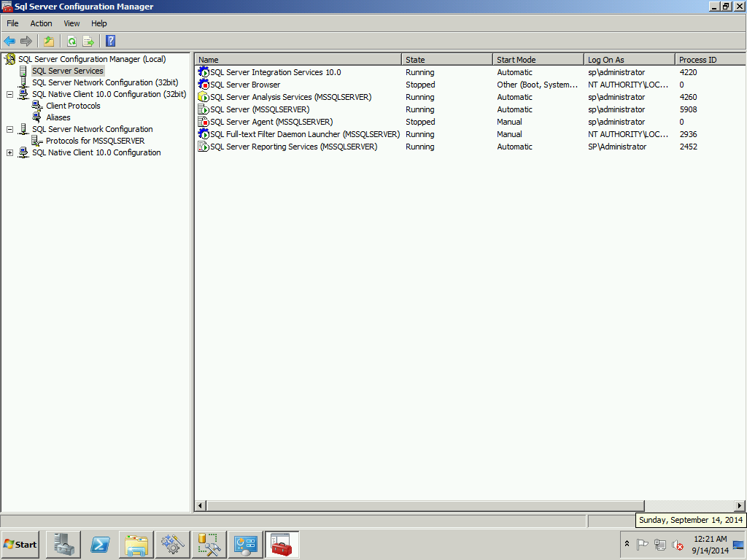
Task: Open the View menu
Action: point(71,23)
